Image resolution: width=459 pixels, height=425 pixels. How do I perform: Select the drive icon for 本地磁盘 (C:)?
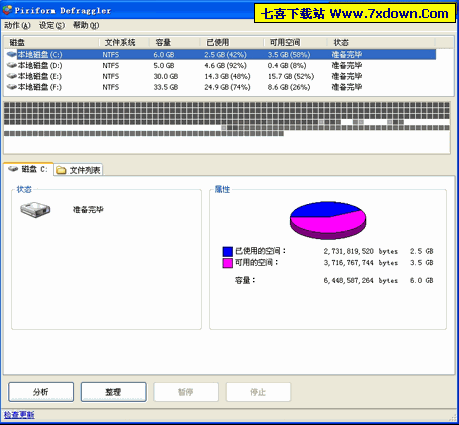coord(11,54)
